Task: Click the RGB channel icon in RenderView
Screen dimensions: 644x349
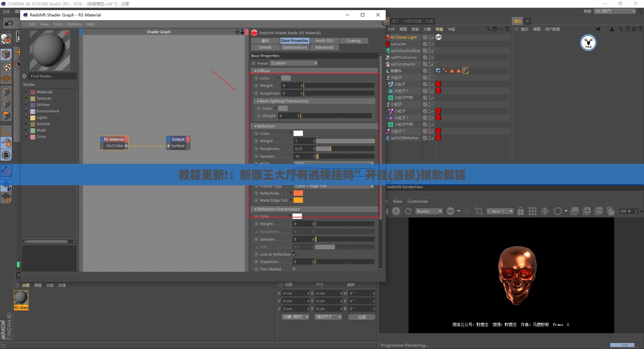Action: (450, 211)
